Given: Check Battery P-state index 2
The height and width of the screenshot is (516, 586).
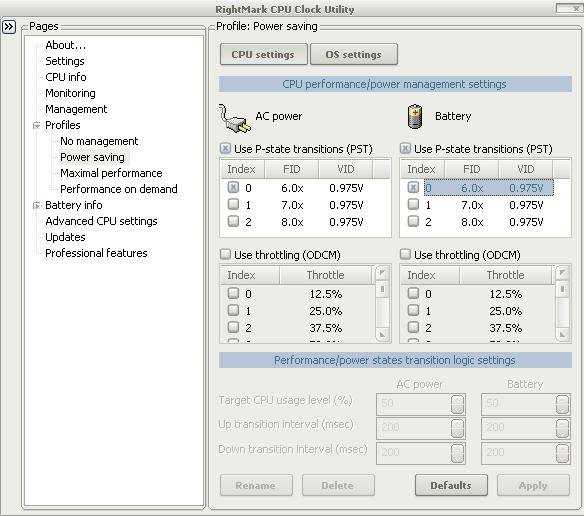Looking at the screenshot, I should pos(413,222).
